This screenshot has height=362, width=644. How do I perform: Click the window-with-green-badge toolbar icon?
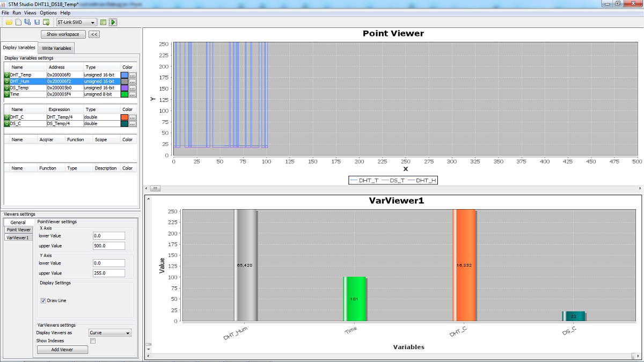point(46,23)
